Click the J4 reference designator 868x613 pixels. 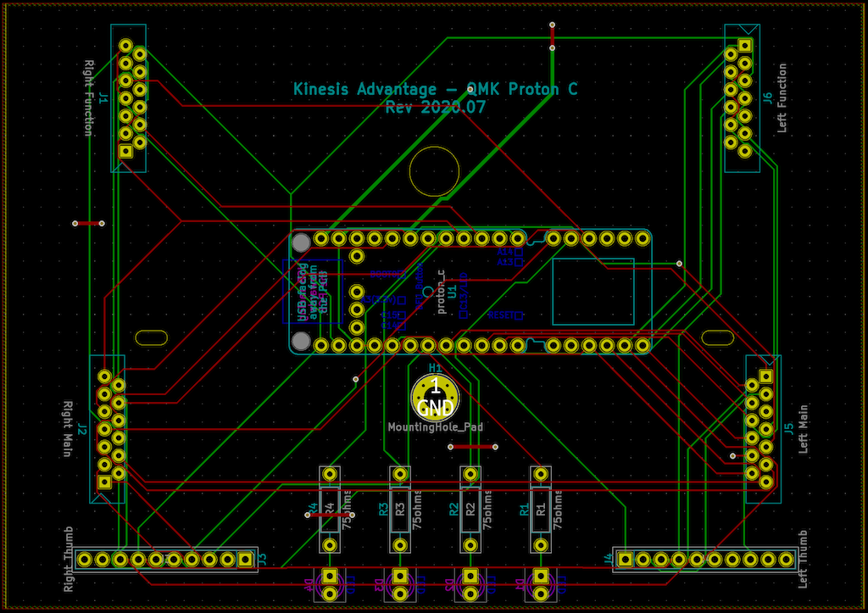click(608, 560)
